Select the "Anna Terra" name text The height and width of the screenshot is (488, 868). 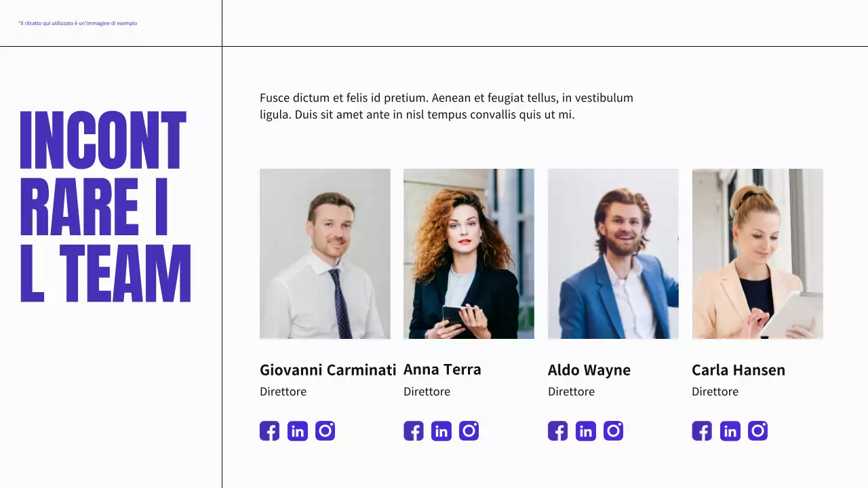pos(442,369)
